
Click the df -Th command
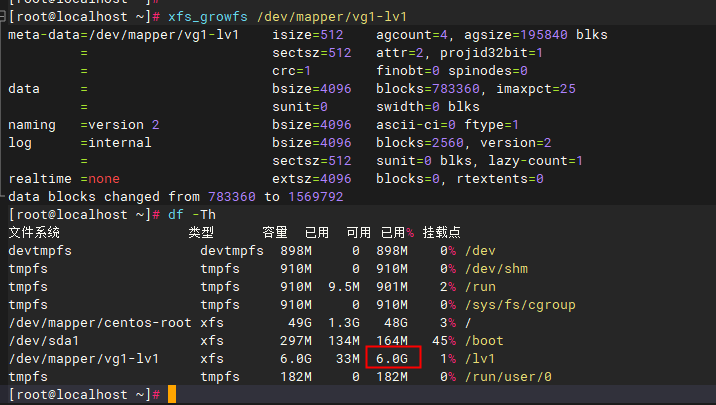pyautogui.click(x=192, y=215)
